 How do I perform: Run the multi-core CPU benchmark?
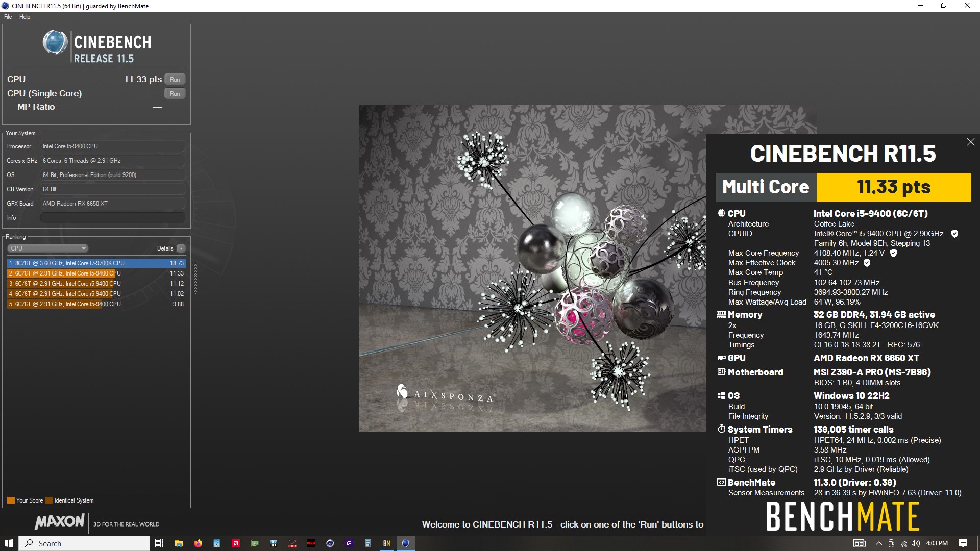175,79
